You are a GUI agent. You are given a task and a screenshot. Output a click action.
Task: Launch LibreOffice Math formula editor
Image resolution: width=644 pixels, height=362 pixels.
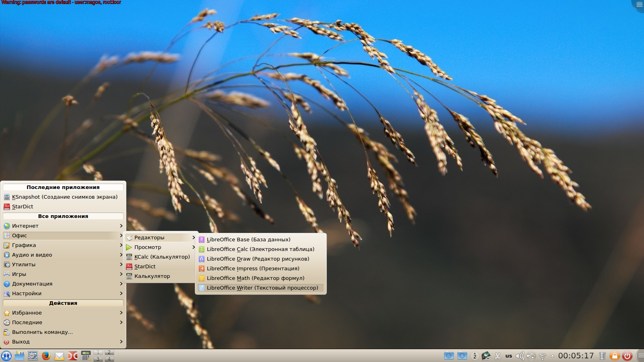pyautogui.click(x=260, y=278)
